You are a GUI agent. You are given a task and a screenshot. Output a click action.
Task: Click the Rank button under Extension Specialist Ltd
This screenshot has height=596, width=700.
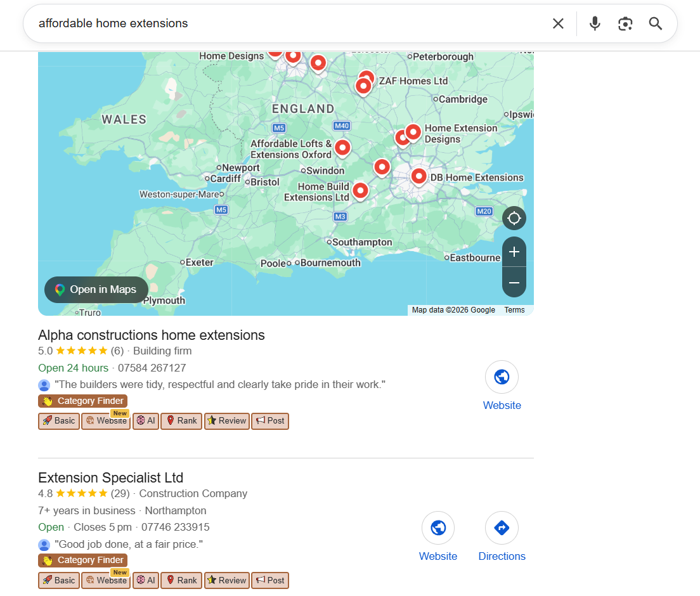point(181,580)
